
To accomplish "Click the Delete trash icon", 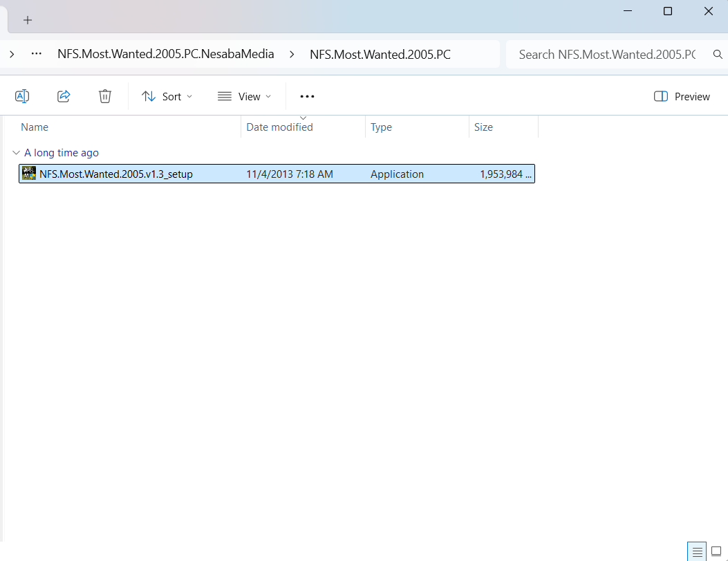I will (x=105, y=96).
